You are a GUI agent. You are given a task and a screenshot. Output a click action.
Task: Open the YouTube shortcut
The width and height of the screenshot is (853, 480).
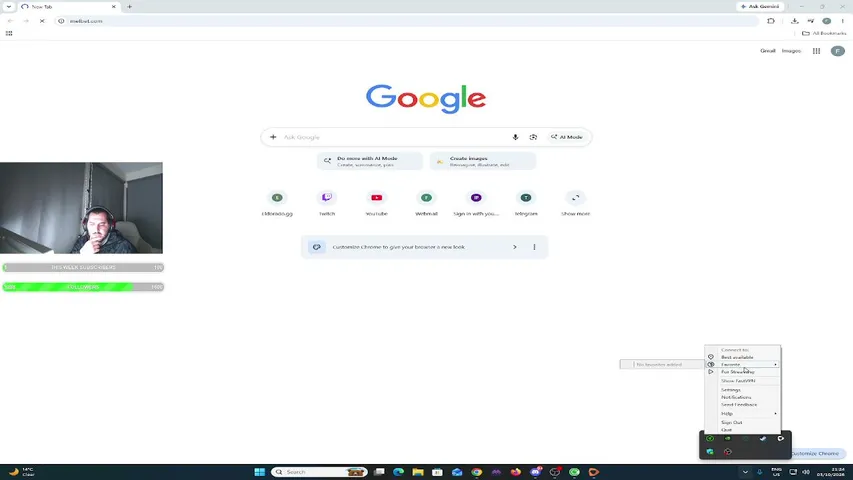[x=376, y=203]
